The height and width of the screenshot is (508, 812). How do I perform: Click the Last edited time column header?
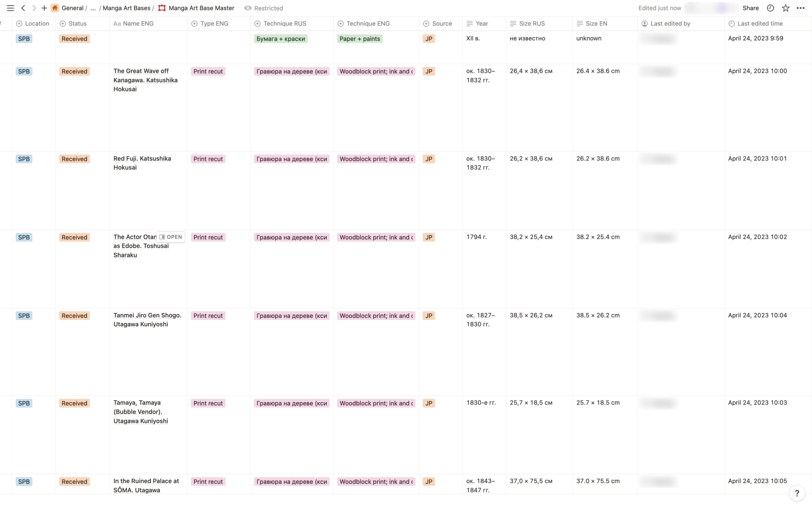click(768, 24)
